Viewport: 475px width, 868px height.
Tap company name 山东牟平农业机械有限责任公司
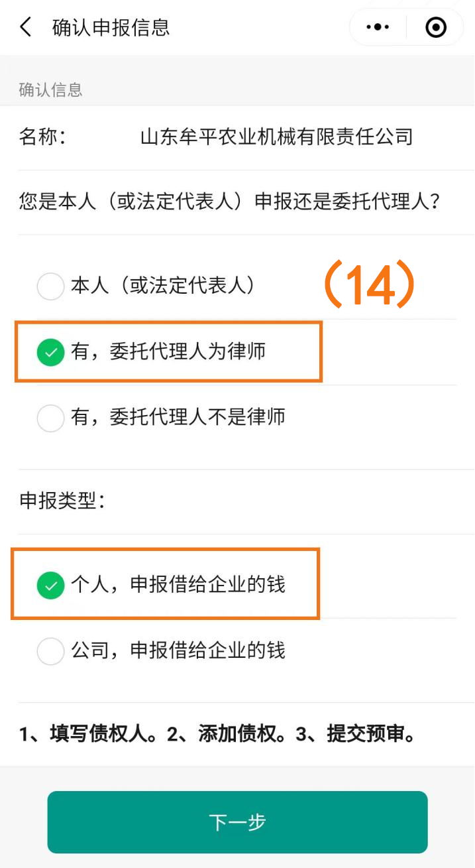coord(276,137)
